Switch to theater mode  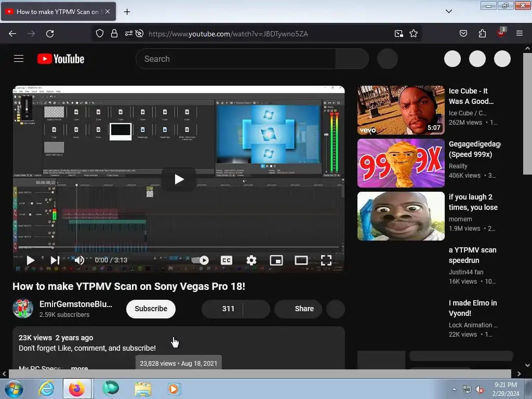pos(301,260)
